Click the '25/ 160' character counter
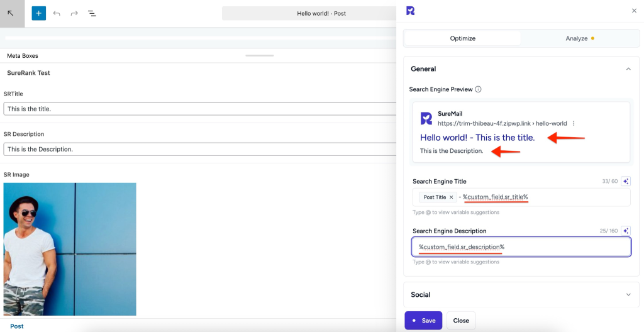The image size is (644, 332). click(609, 231)
